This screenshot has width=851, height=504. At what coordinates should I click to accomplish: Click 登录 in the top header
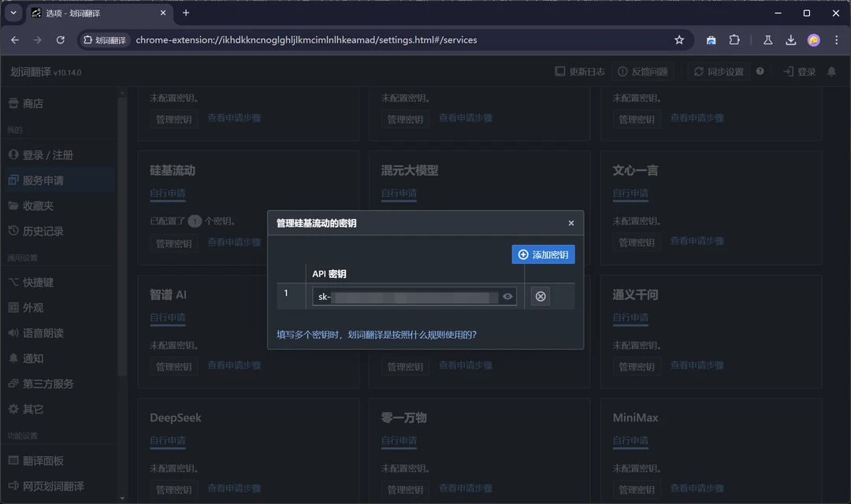coord(800,72)
